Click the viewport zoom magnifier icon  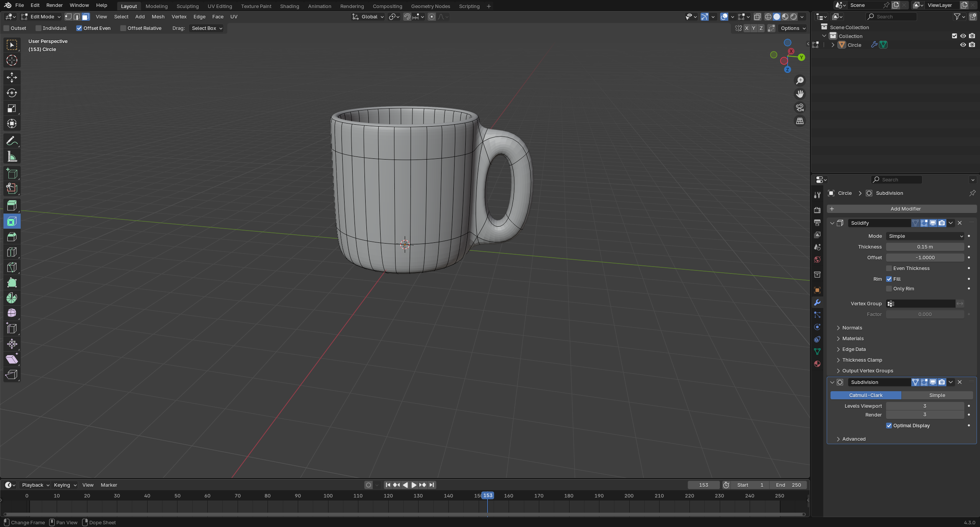(800, 81)
